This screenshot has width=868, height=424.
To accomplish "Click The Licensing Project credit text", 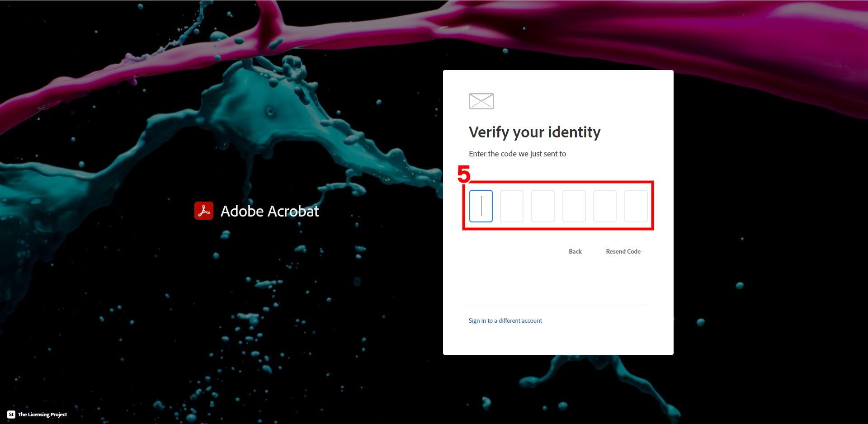I will point(42,415).
